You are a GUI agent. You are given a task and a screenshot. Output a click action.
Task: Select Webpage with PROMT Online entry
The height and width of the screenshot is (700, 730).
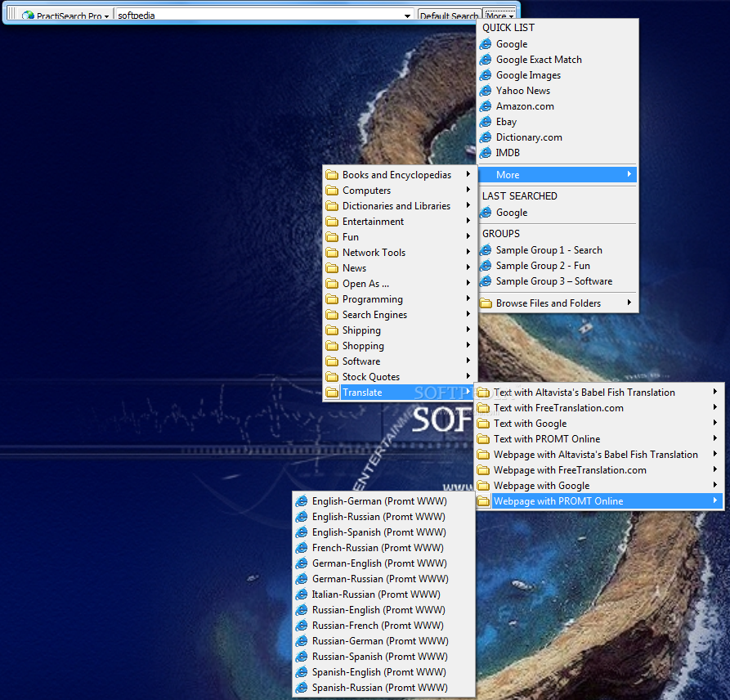(599, 501)
